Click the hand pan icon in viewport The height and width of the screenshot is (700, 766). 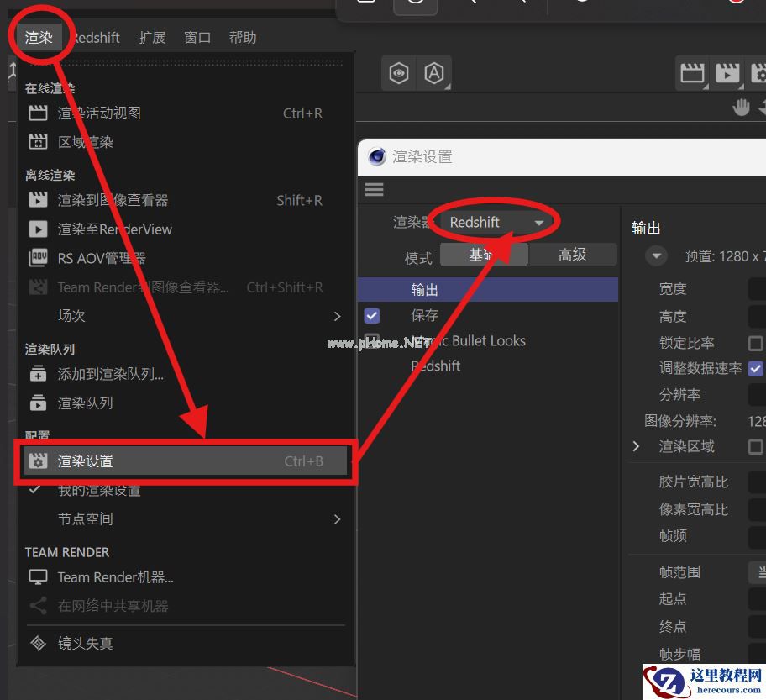(741, 107)
